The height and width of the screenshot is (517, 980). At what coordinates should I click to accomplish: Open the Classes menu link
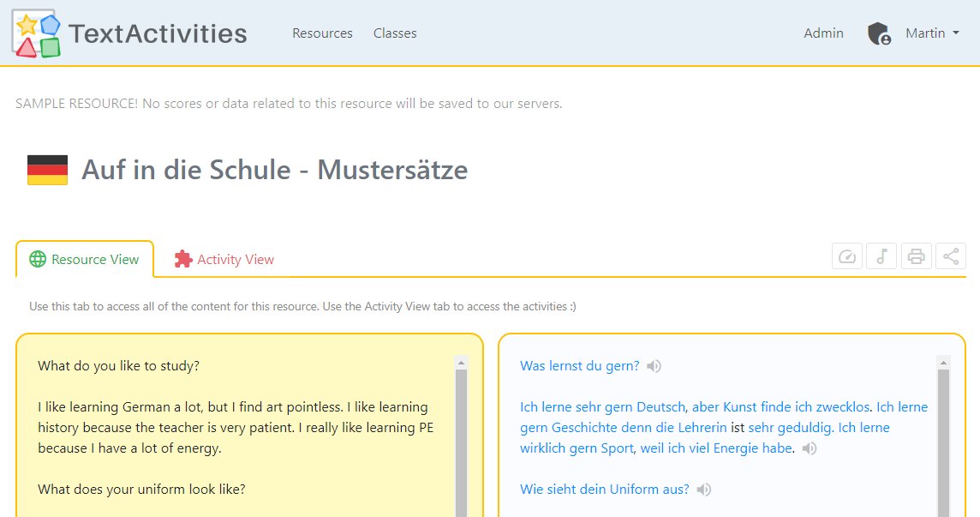point(395,33)
